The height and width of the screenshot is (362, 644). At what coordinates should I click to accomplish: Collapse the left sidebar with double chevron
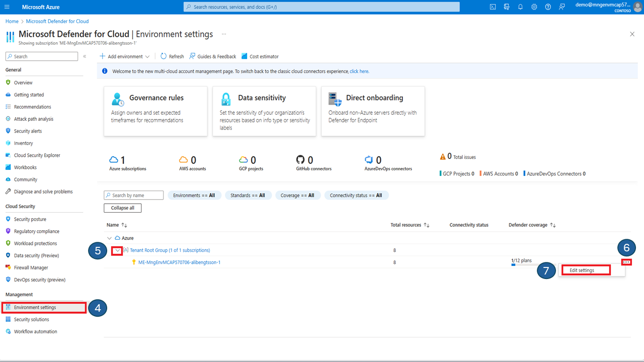coord(85,56)
